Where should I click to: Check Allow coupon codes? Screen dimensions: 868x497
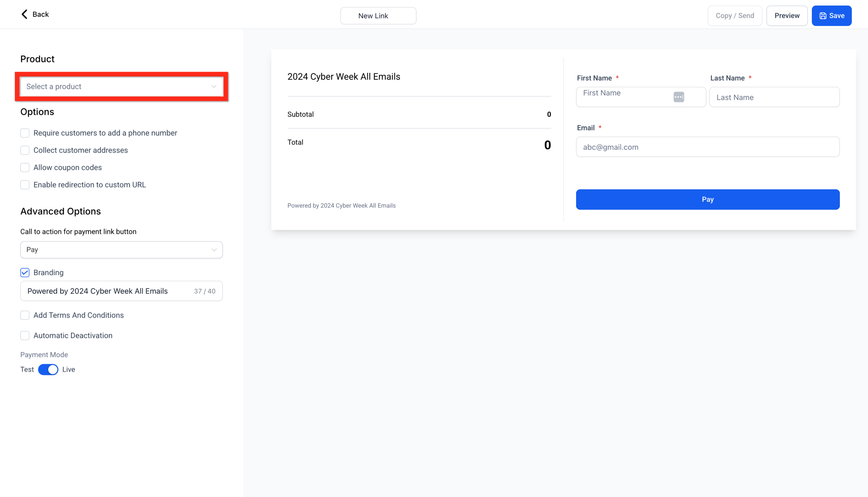point(24,167)
